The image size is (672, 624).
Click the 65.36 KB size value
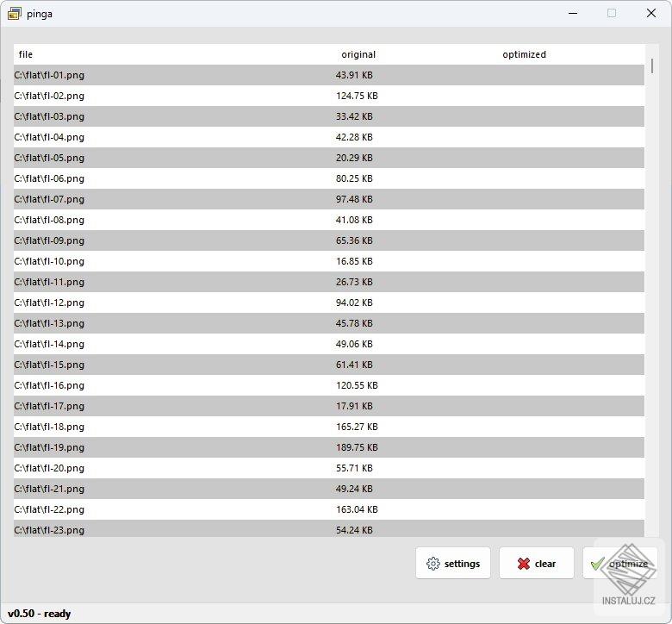354,240
